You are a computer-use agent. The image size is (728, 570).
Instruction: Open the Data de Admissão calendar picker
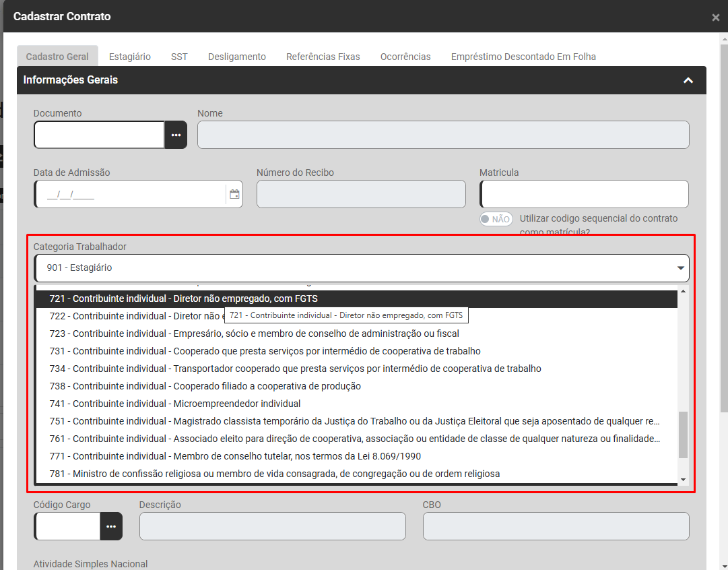234,194
